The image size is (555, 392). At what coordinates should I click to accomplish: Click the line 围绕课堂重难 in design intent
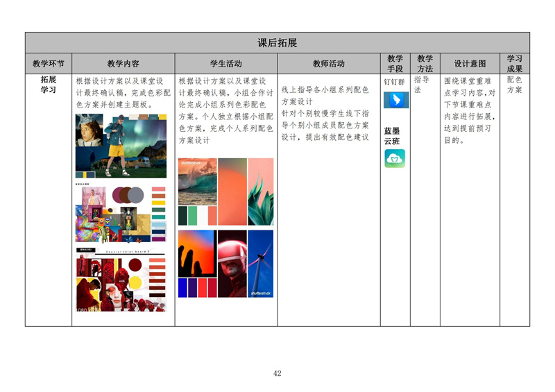tap(468, 81)
